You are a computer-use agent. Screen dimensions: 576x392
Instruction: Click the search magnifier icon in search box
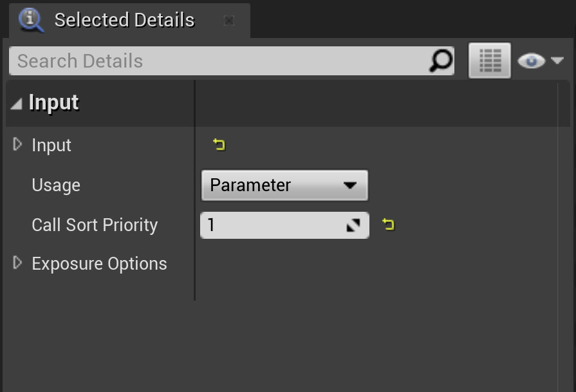click(441, 61)
